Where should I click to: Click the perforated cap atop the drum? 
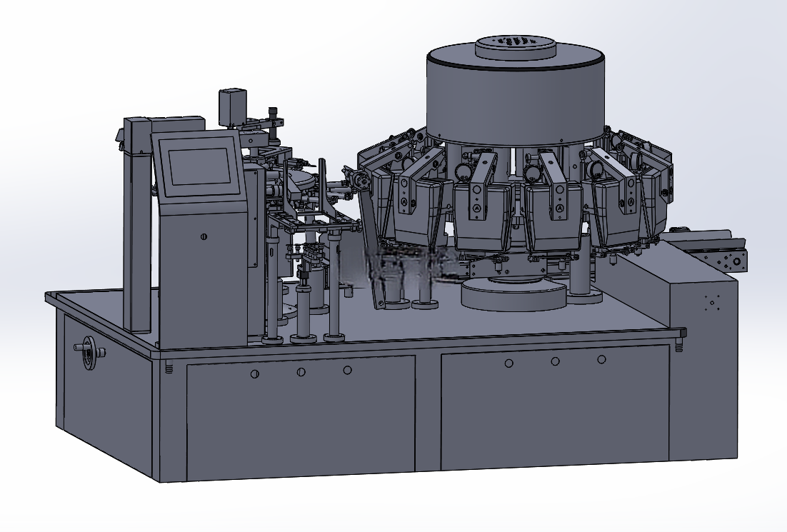coord(516,46)
